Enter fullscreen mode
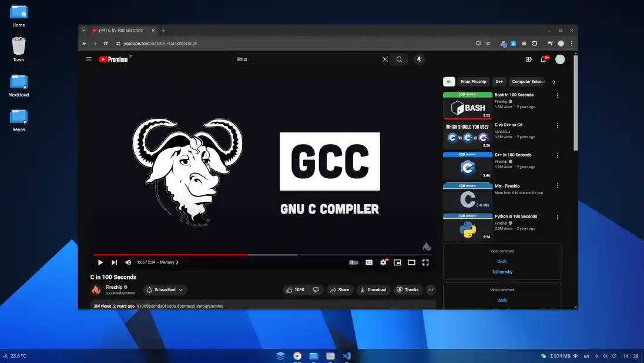Image resolution: width=644 pixels, height=363 pixels. pos(425,262)
